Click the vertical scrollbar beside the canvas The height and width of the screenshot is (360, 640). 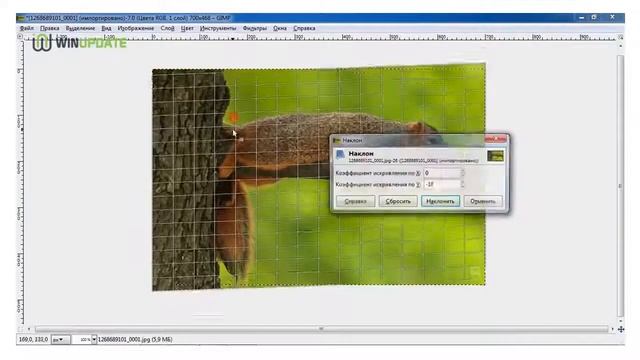point(621,186)
